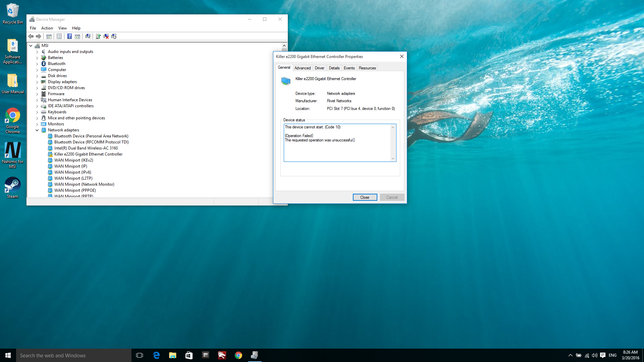Viewport: 644px width, 362px height.
Task: Click the Device Manager tree scroll up arrow
Action: (x=284, y=46)
